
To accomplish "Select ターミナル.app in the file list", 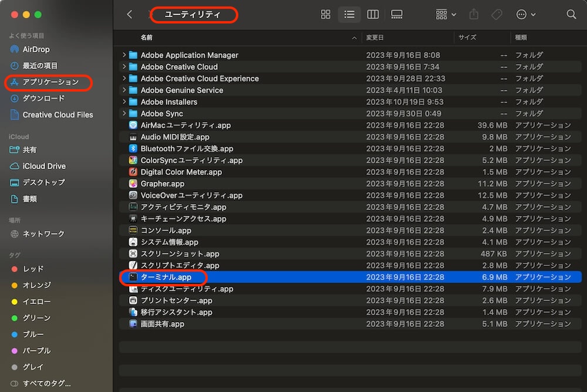I will [166, 277].
